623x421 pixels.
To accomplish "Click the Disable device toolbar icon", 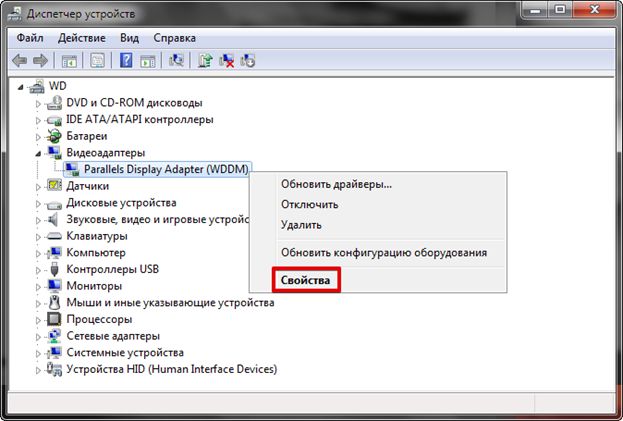I will [x=248, y=60].
